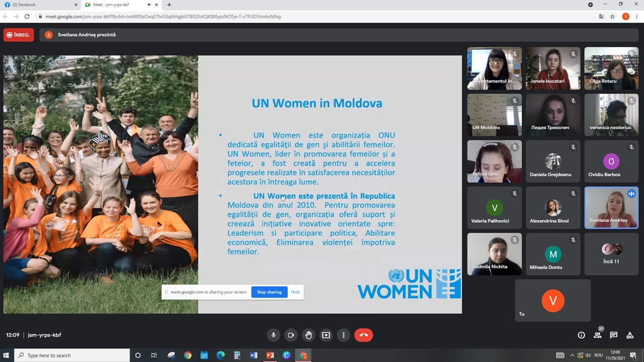Open meeting details info icon
The image size is (644, 362).
pyautogui.click(x=582, y=335)
